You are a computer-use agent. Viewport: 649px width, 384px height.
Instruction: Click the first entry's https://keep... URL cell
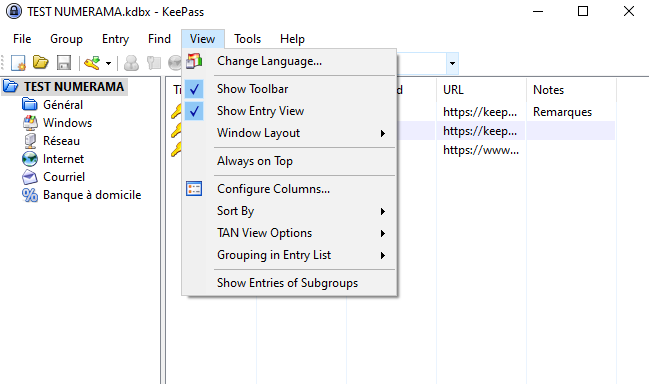pos(481,112)
